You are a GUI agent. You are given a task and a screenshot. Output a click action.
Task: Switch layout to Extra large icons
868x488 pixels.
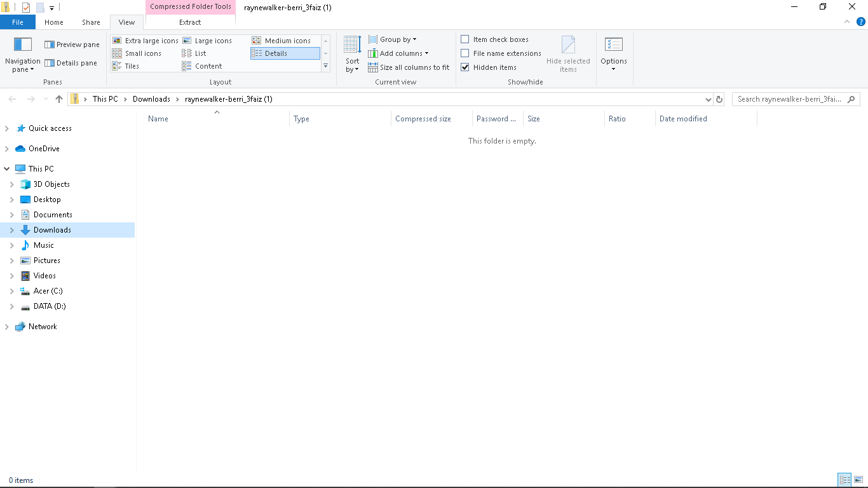146,41
